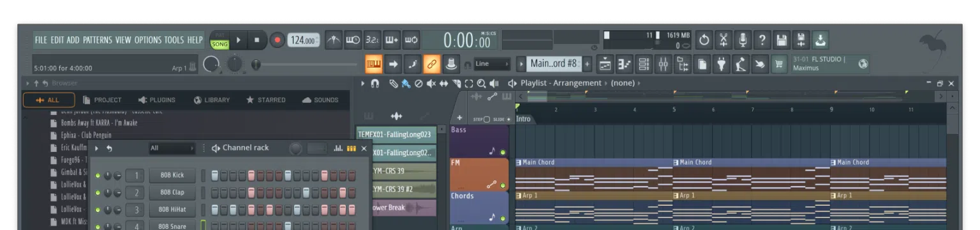Open the piano roll view button
Viewport: 980px width, 230px height.
click(625, 64)
